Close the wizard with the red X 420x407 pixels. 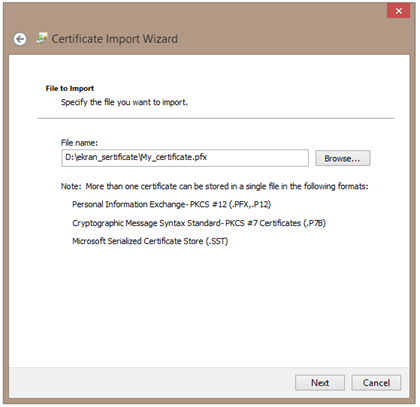[x=399, y=11]
